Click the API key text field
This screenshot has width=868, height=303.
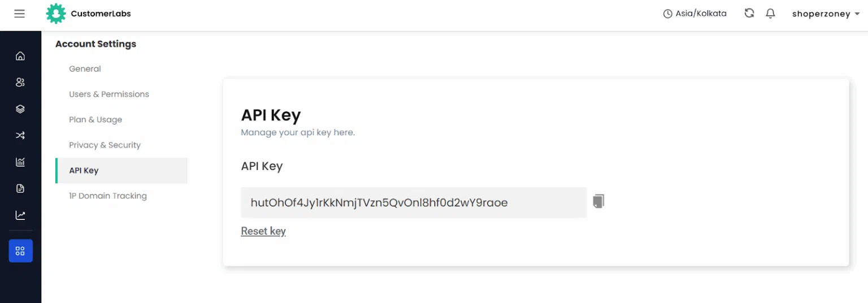(413, 202)
